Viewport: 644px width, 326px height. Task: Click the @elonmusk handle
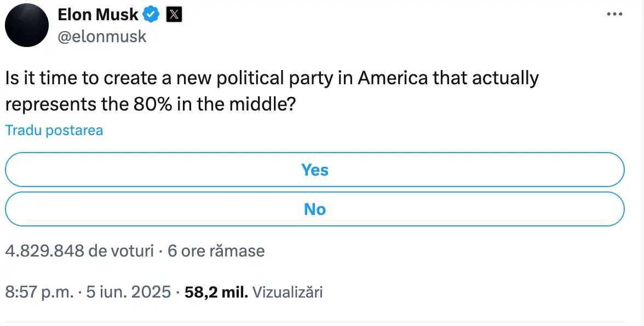tap(102, 37)
